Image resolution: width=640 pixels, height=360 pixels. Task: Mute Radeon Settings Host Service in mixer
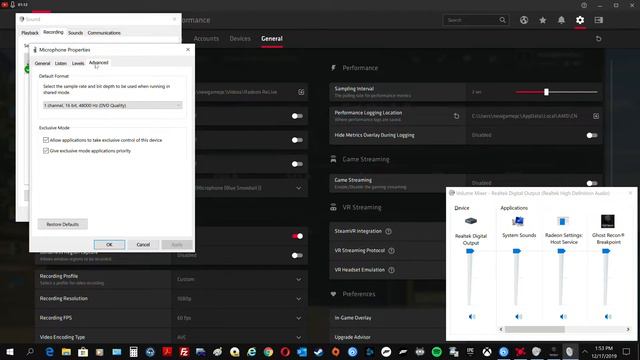pos(563,316)
